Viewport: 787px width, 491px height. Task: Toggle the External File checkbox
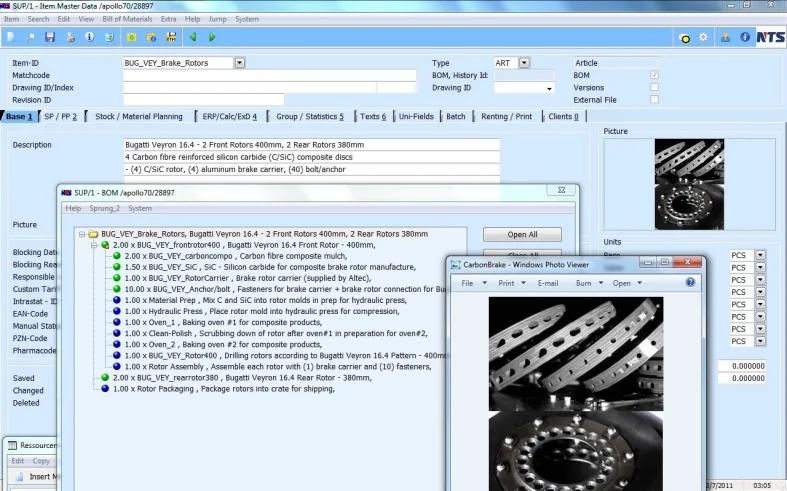tap(654, 99)
